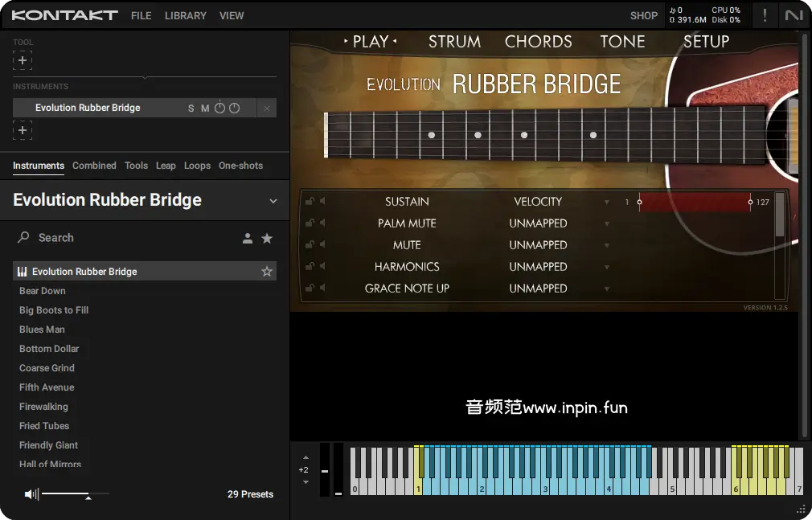The width and height of the screenshot is (812, 520).
Task: Click the add Tool plus slot
Action: 23,60
